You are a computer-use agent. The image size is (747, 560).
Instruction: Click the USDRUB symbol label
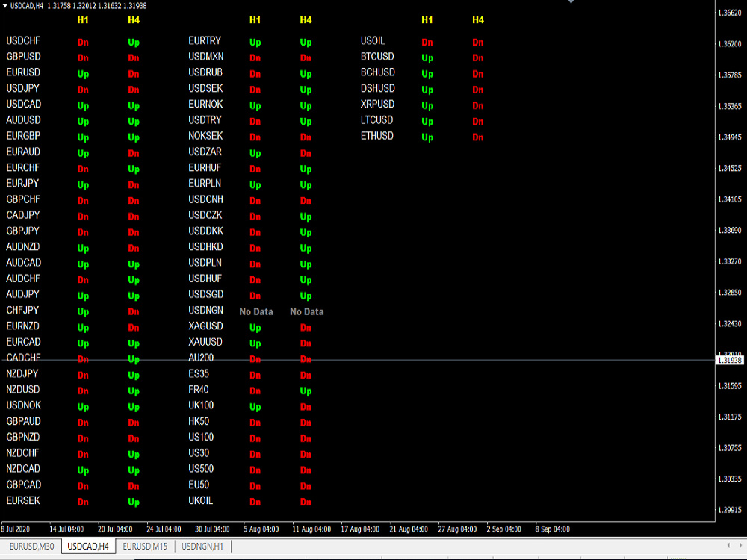[x=205, y=72]
